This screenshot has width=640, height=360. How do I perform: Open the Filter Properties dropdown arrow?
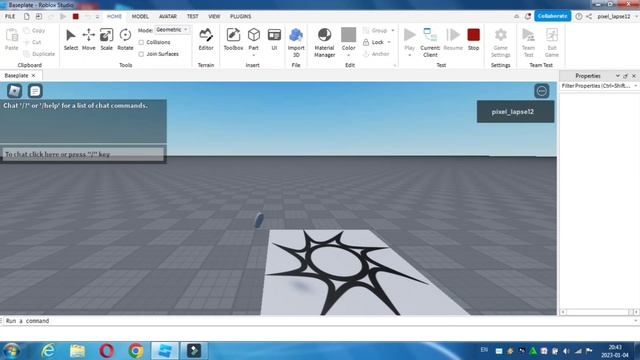pyautogui.click(x=636, y=86)
